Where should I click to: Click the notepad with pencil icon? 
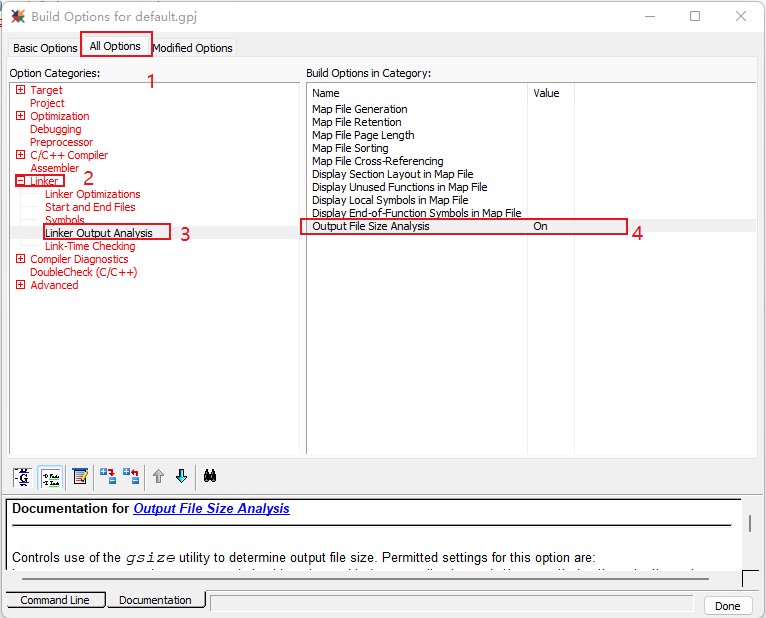pos(80,477)
